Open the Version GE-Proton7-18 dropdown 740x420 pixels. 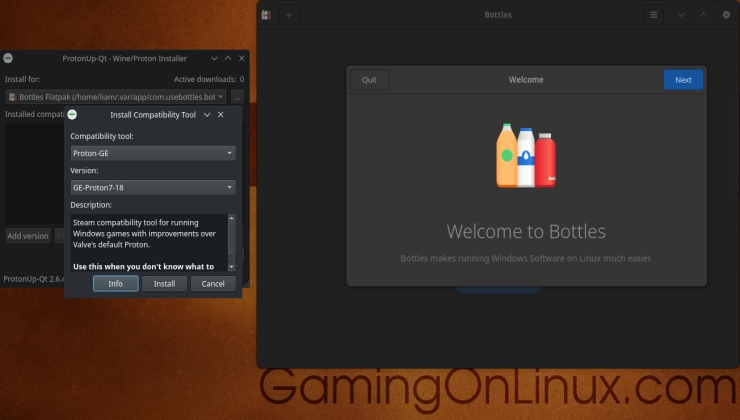[152, 187]
